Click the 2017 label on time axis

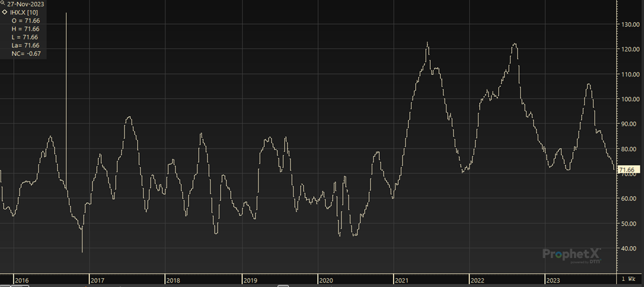point(97,280)
